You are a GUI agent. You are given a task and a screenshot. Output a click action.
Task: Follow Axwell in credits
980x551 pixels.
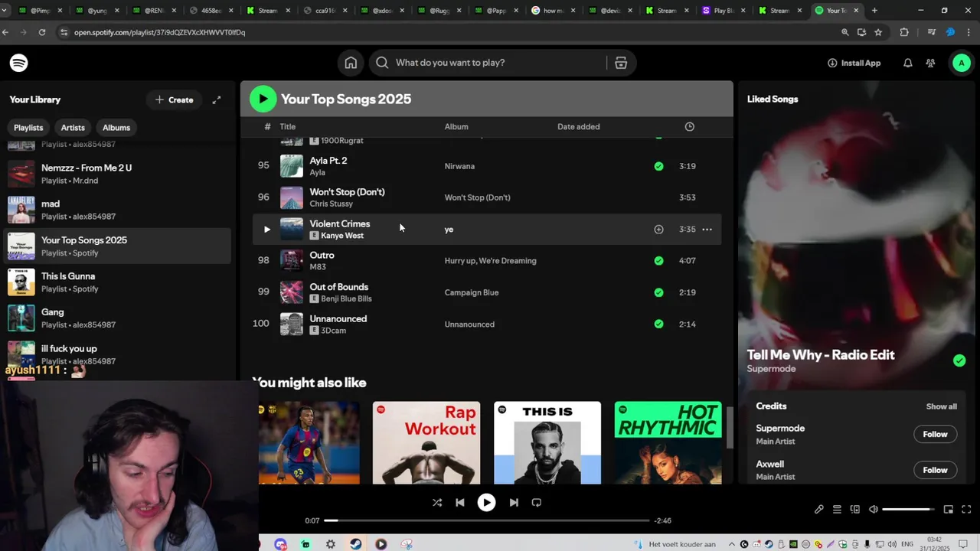coord(935,470)
